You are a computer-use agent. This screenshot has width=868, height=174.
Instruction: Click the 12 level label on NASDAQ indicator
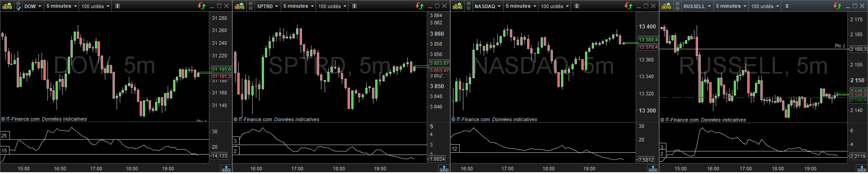(x=455, y=148)
